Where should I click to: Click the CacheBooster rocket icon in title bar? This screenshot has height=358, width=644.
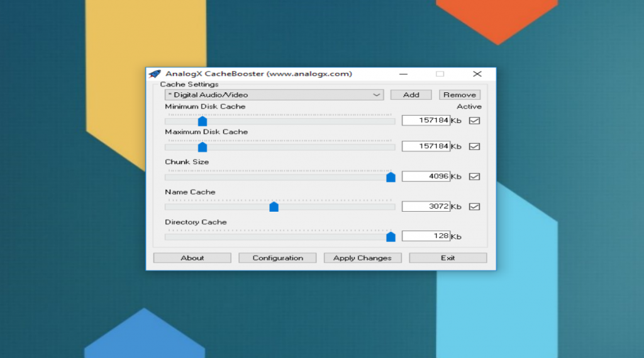click(x=155, y=74)
